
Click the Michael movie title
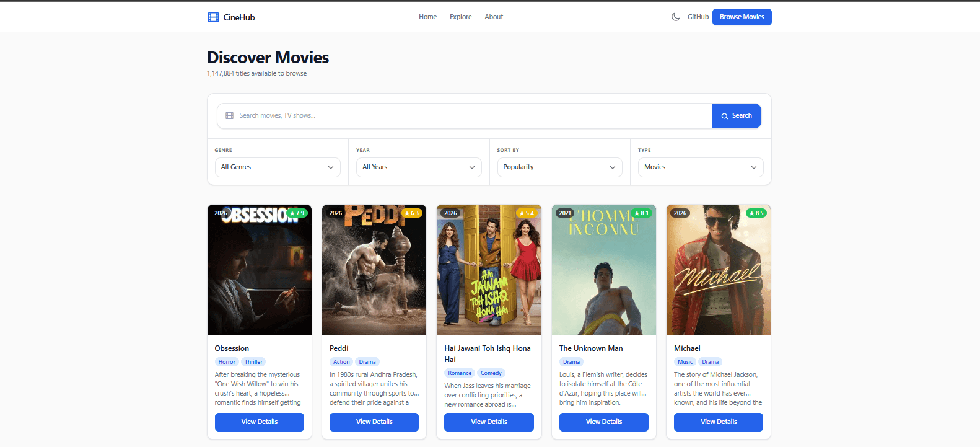click(687, 348)
